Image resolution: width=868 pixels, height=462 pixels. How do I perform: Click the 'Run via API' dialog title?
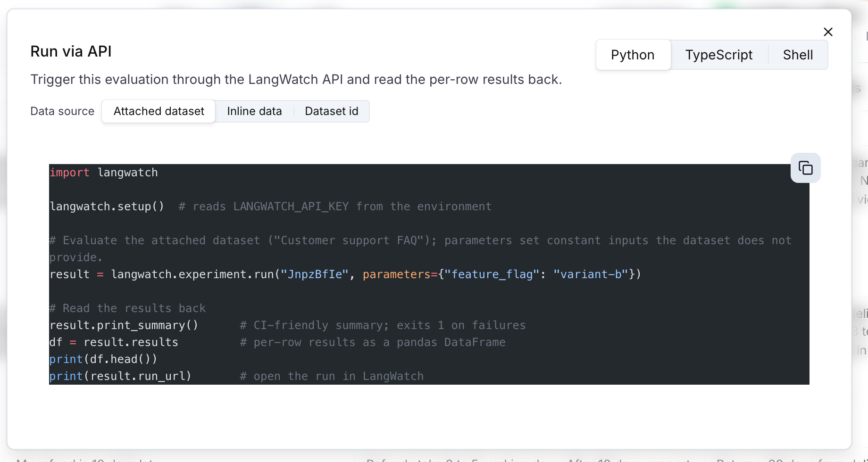tap(71, 51)
